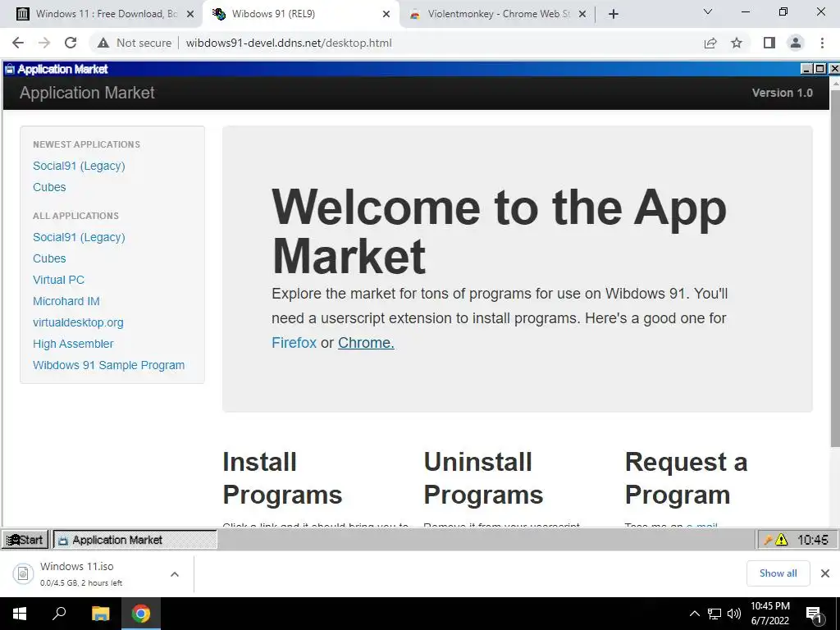Image resolution: width=840 pixels, height=630 pixels.
Task: Click the Request a Program heading
Action: tap(687, 478)
